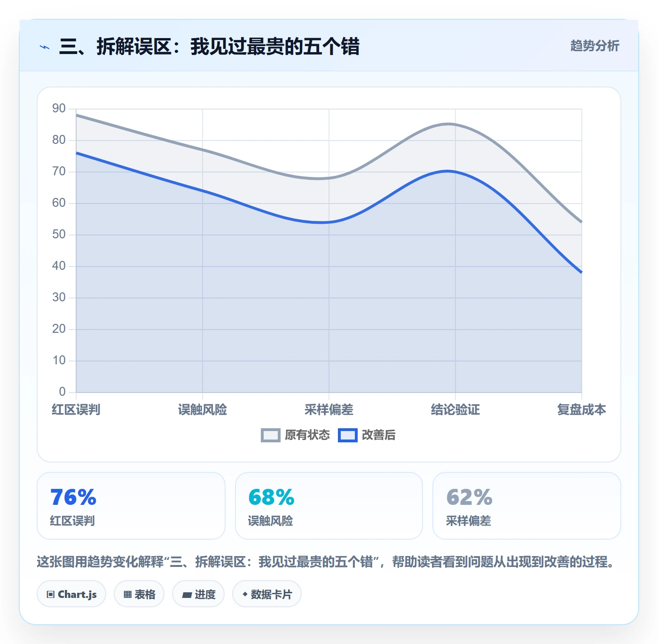Screen dimensions: 658x644
Task: Click the 原有状态 legend label
Action: (307, 435)
